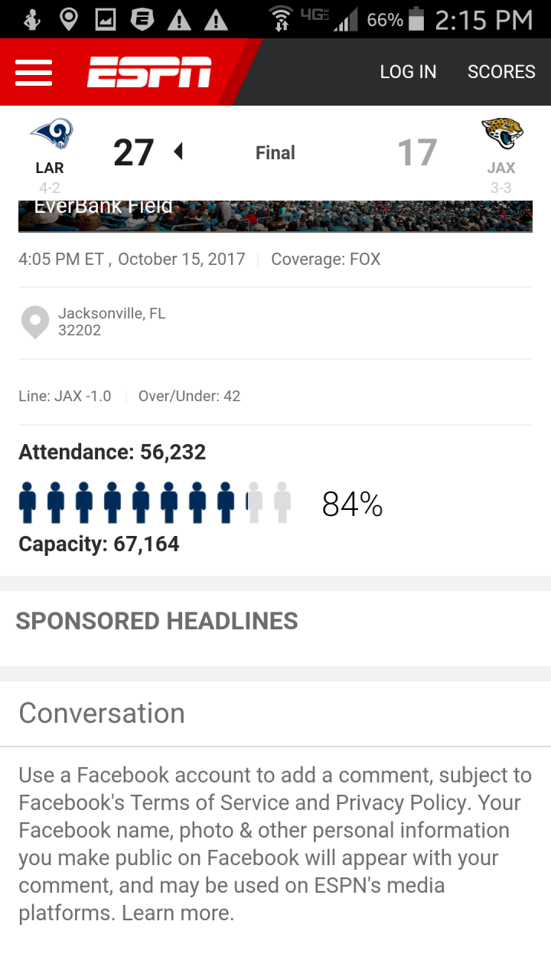Open the ESPN hamburger menu
Screen dimensions: 551x980
(x=34, y=72)
